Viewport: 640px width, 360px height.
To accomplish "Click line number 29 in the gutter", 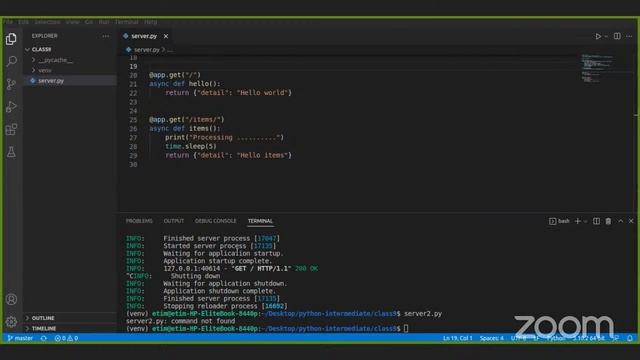I will click(x=133, y=156).
